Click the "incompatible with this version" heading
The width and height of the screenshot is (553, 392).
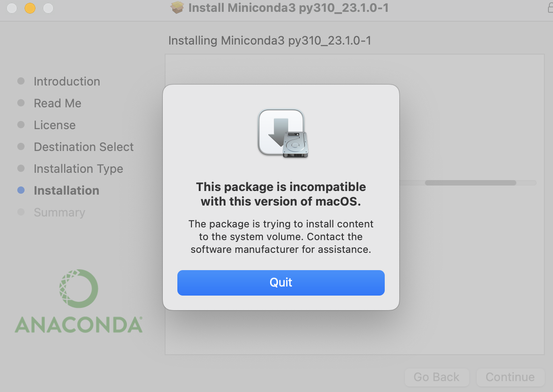coord(281,194)
